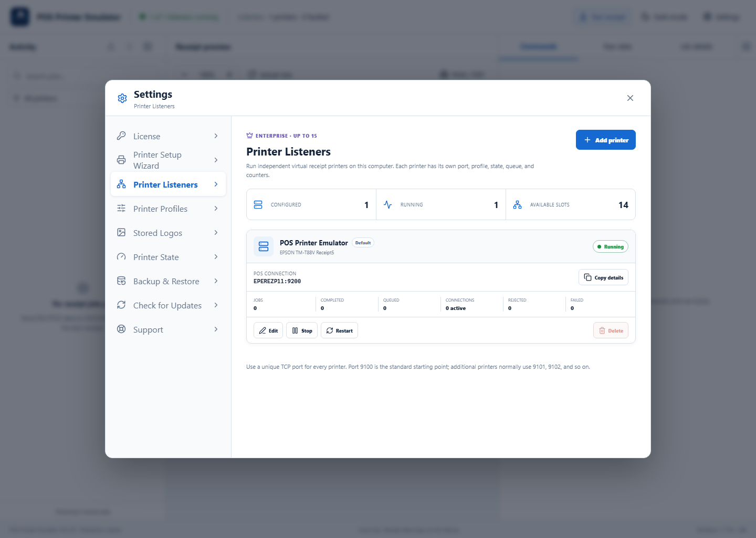
Task: Expand the Support chevron arrow
Action: (216, 329)
